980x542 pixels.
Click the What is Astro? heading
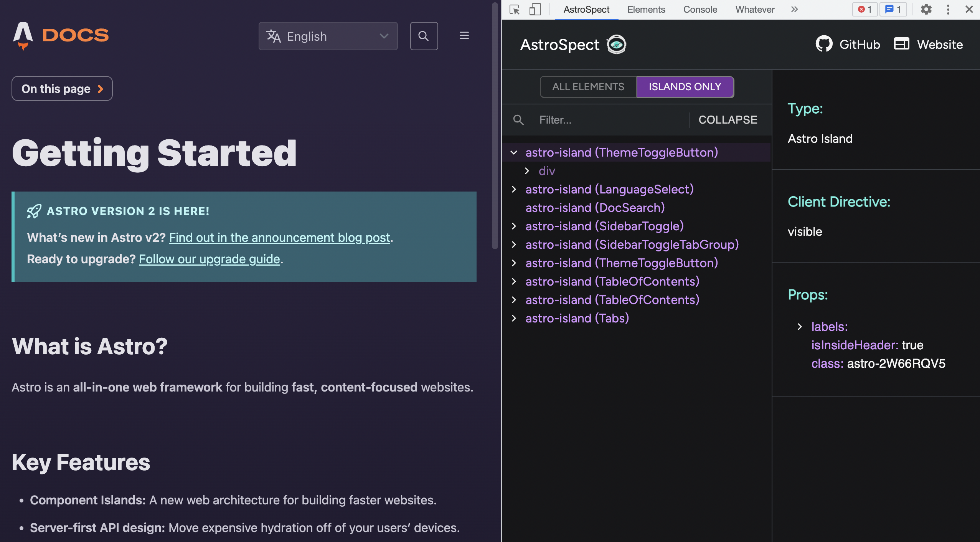pos(90,346)
